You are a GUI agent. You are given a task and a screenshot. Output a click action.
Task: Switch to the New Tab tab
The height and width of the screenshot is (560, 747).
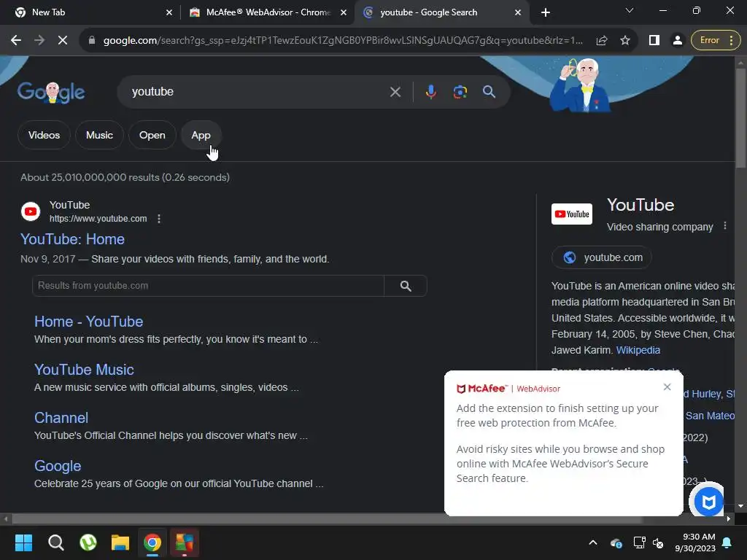pos(90,12)
